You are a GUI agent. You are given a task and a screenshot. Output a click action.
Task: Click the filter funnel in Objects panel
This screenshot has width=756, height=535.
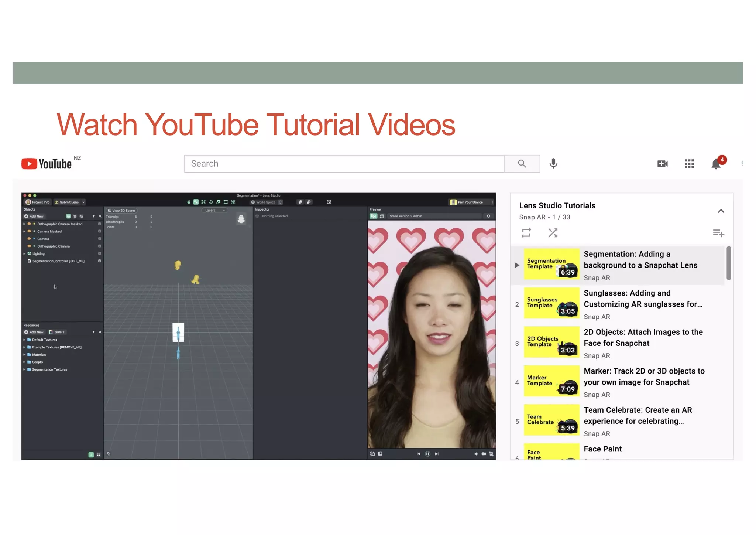93,217
